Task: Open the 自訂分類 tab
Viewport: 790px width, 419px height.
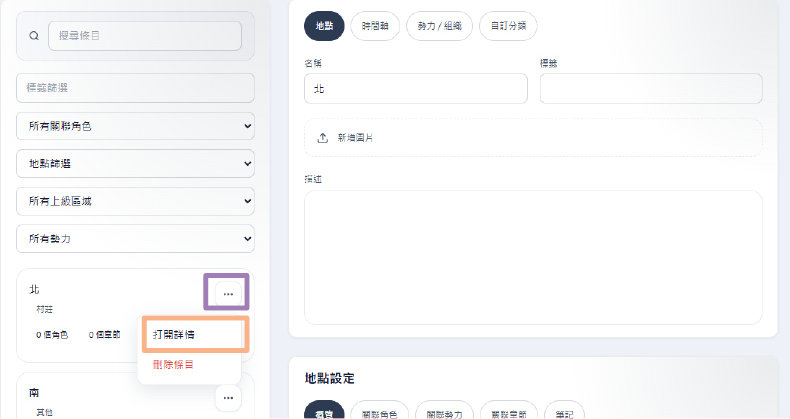Action: 508,26
